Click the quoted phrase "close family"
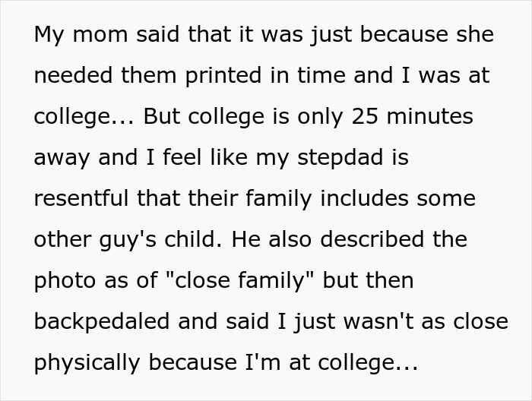The image size is (532, 401). coord(238,281)
